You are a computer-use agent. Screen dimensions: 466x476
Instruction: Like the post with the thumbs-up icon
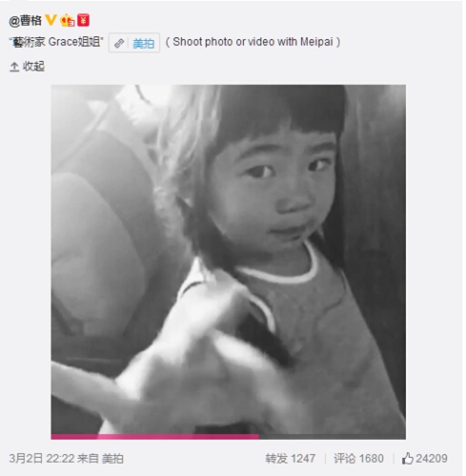(x=408, y=458)
